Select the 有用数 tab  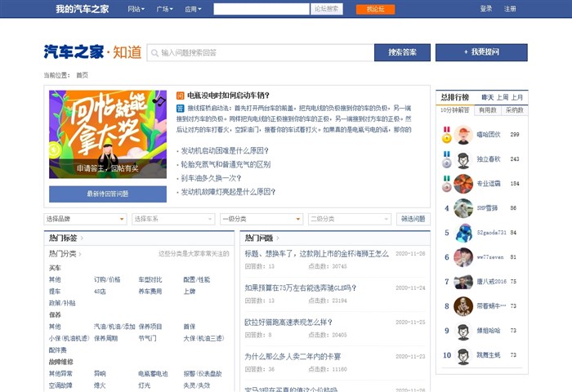coord(487,110)
